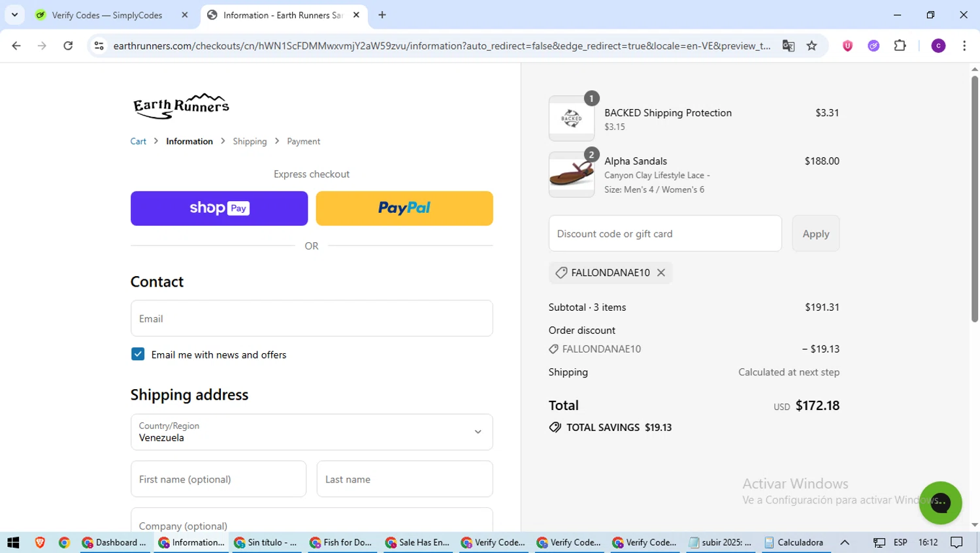
Task: Open subir 2025 notepad taskbar item
Action: pos(721,543)
